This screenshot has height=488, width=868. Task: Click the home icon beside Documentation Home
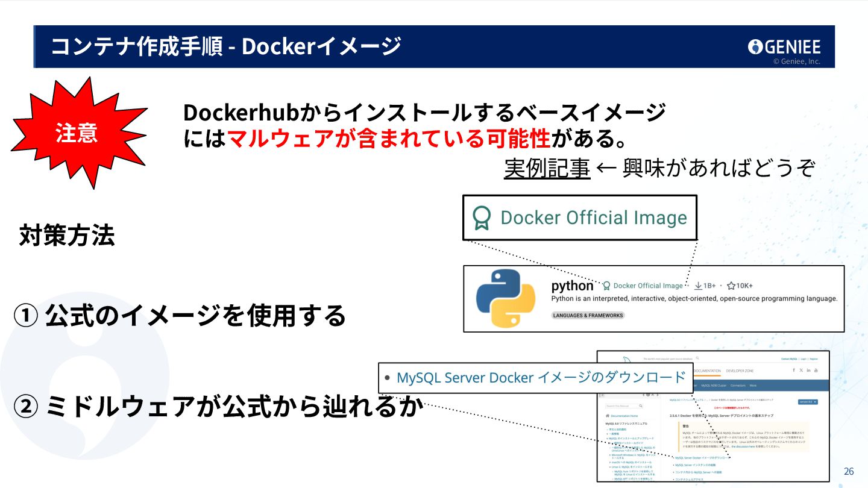pyautogui.click(x=608, y=416)
